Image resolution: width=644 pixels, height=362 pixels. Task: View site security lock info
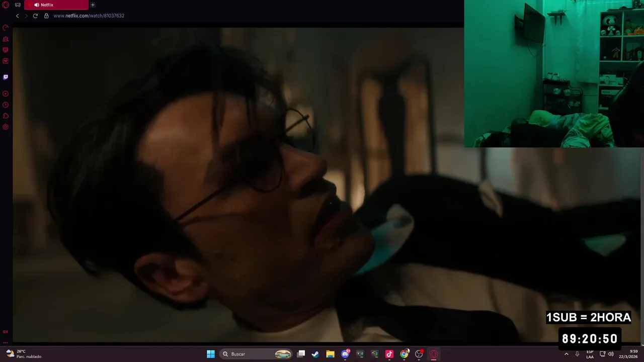(46, 16)
